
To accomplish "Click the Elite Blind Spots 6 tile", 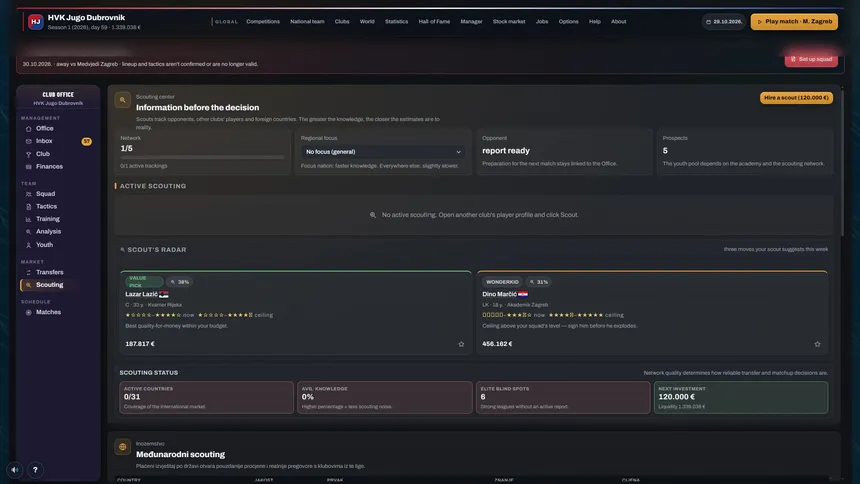I will point(563,397).
